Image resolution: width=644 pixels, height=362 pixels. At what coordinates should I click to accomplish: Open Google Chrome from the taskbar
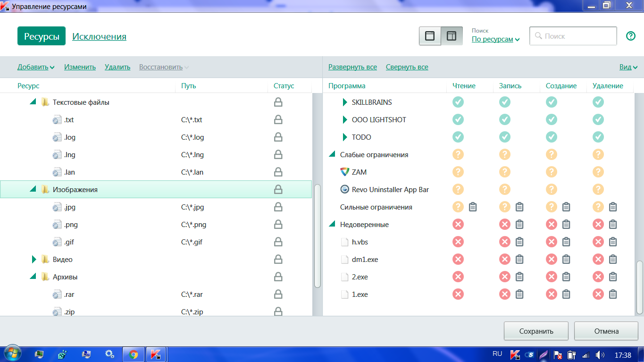point(134,354)
